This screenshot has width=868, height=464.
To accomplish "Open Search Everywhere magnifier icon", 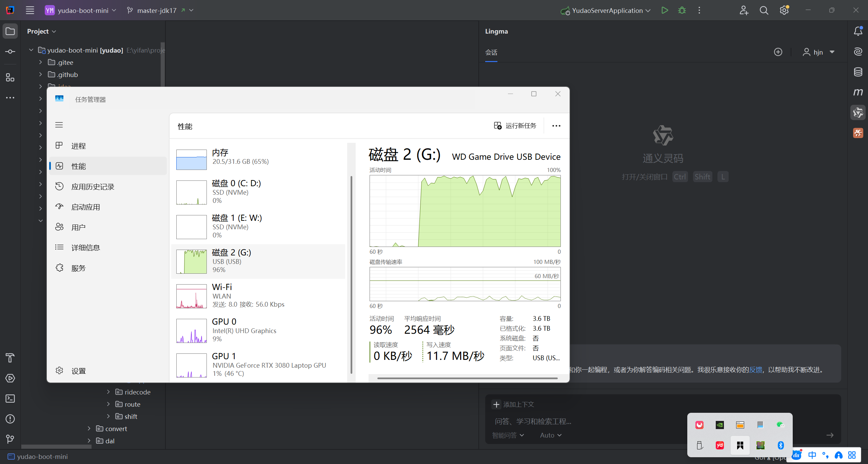I will 764,11.
